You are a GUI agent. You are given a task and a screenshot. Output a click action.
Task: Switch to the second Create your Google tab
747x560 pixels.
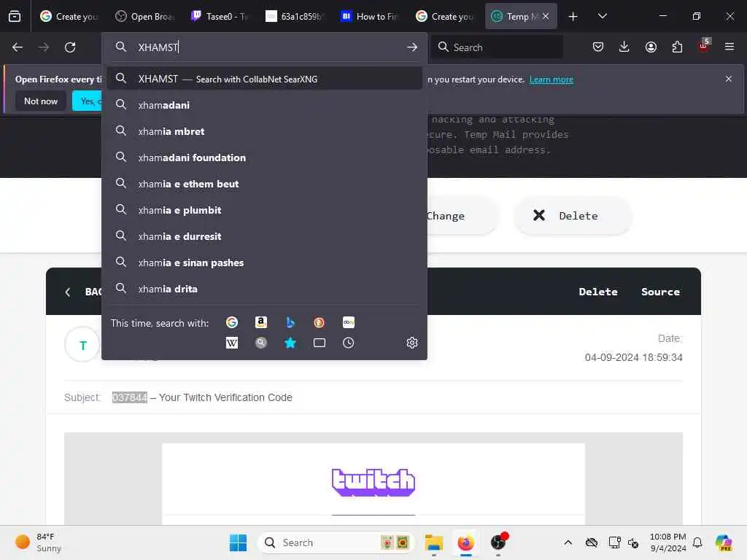(x=446, y=16)
